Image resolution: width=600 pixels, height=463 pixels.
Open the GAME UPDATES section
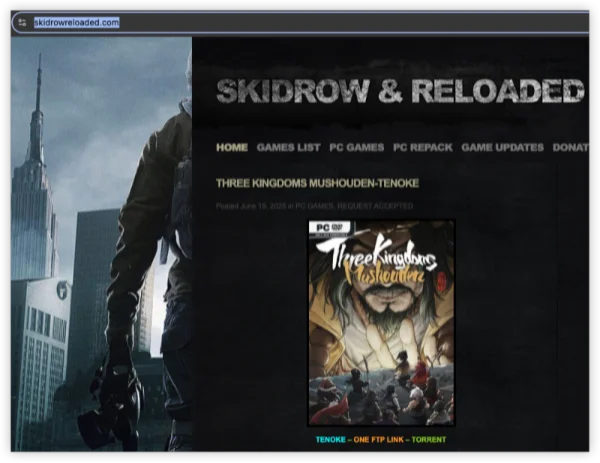502,148
